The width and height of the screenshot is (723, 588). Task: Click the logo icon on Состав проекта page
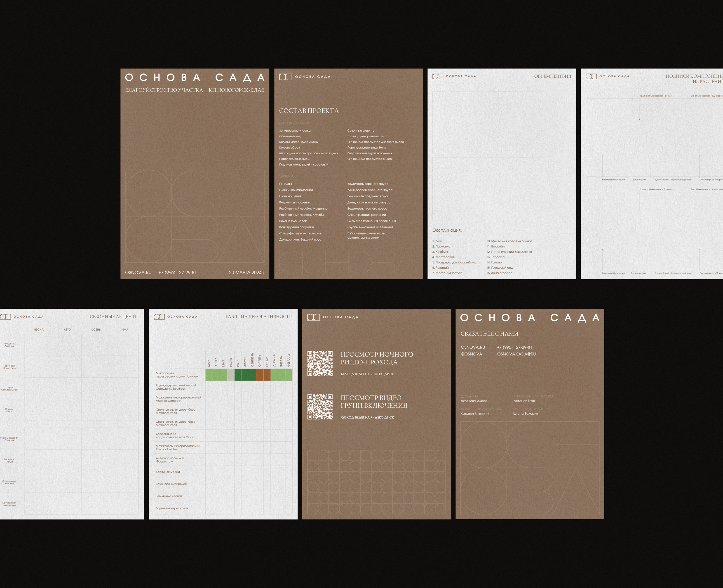tap(285, 77)
